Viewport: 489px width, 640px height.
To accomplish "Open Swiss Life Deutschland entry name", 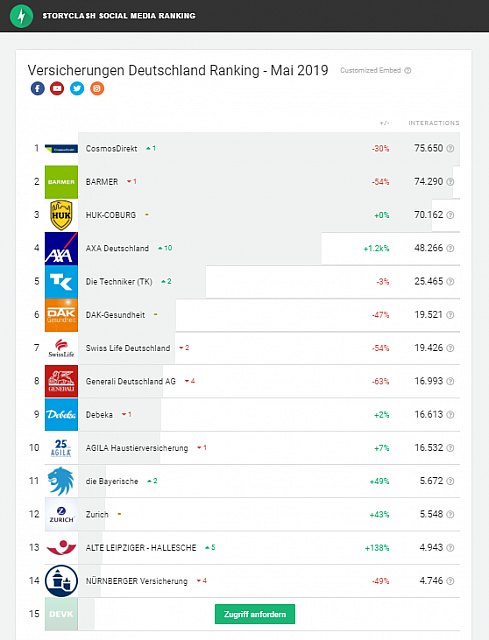I will coord(128,348).
